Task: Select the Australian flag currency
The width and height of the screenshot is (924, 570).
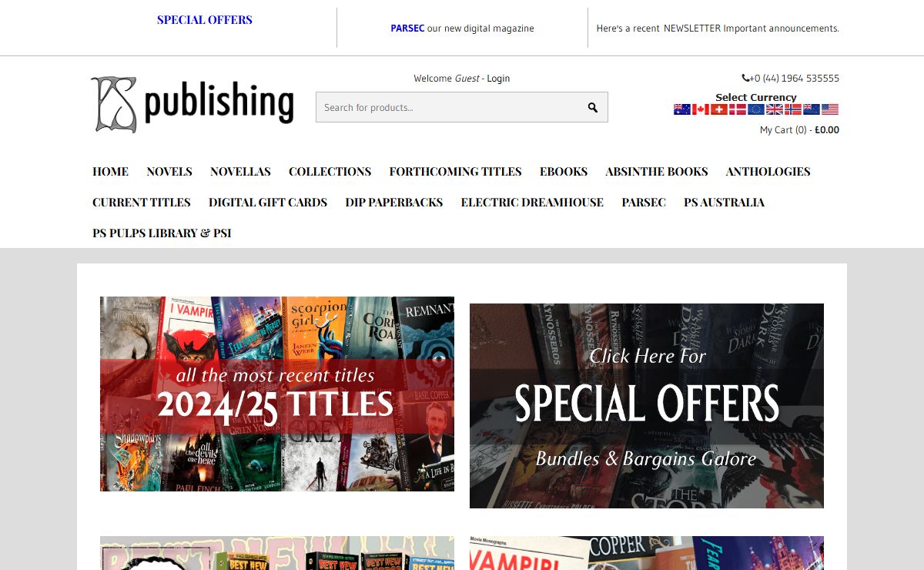Action: pos(682,109)
